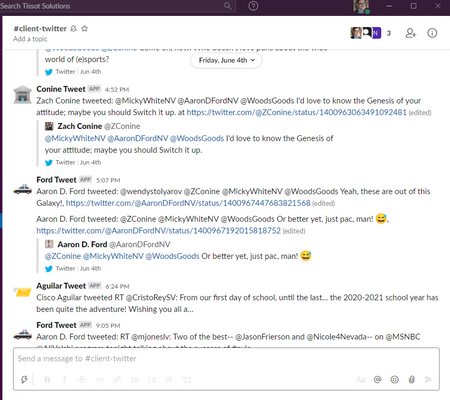Click the Search Tissot Solutions bar
This screenshot has width=450, height=400.
(x=117, y=6)
